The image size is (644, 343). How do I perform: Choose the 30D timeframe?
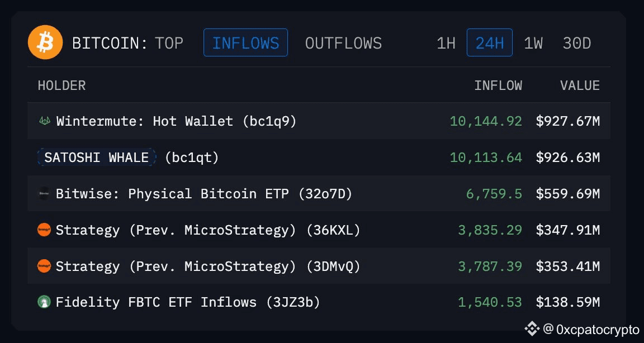[577, 42]
